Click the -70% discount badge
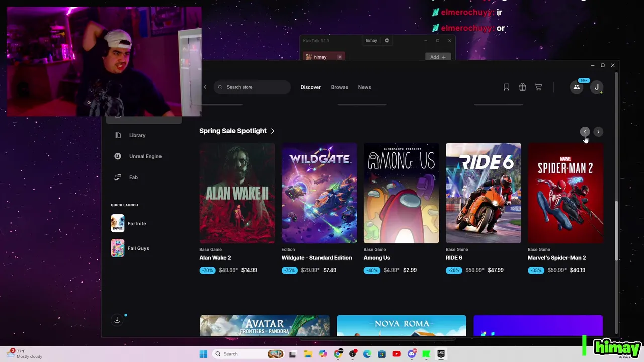Viewport: 644px width, 362px height. point(208,270)
